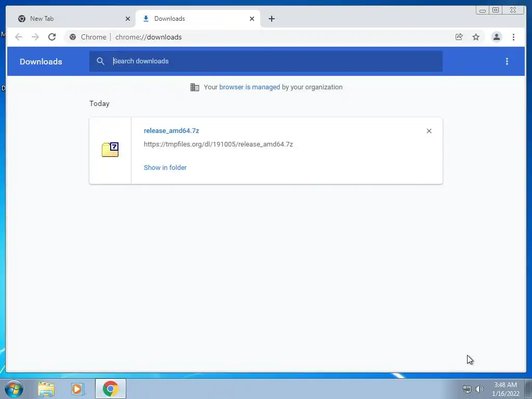The image size is (532, 399).
Task: Remove release_amd64.7z from the list
Action: pyautogui.click(x=429, y=131)
